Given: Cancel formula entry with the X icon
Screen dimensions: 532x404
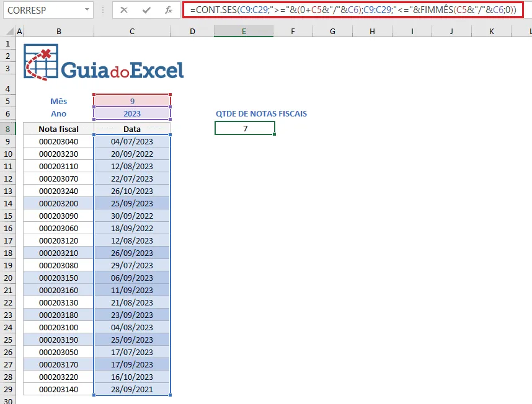Looking at the screenshot, I should click(124, 10).
